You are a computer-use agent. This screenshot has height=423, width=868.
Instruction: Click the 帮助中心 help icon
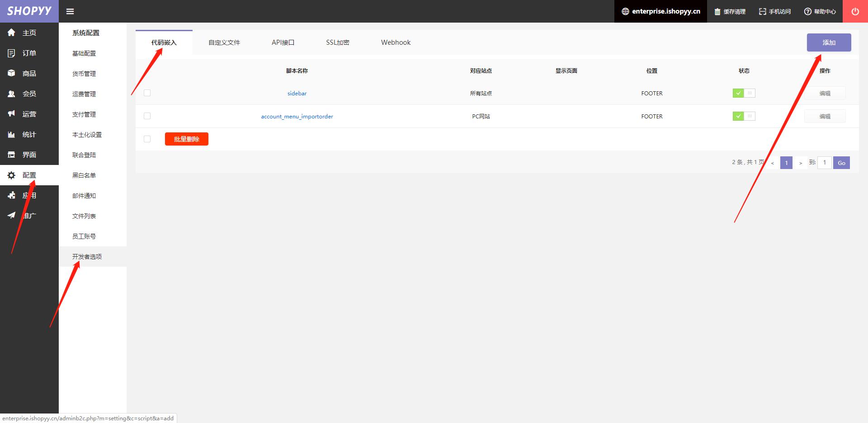coord(807,11)
